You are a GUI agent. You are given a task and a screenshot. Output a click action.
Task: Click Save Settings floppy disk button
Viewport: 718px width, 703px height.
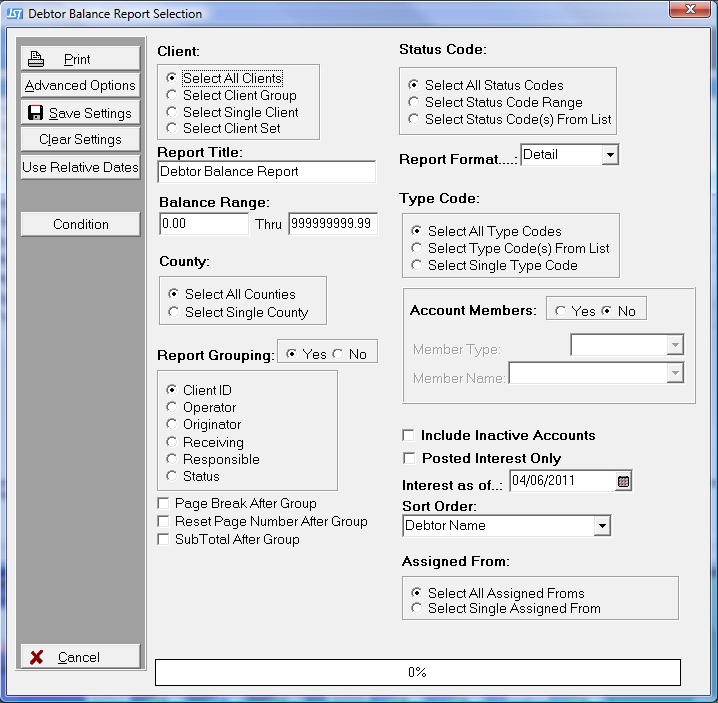[x=80, y=113]
